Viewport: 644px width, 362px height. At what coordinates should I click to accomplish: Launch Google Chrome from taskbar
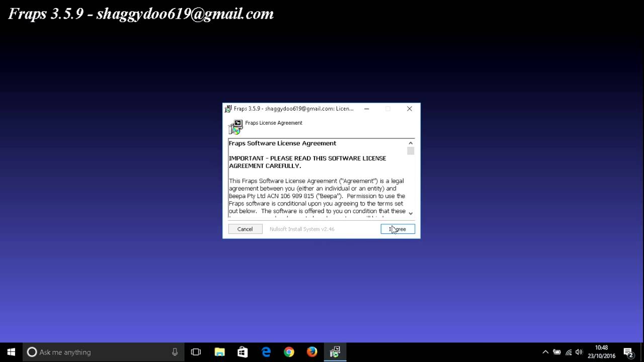tap(289, 352)
